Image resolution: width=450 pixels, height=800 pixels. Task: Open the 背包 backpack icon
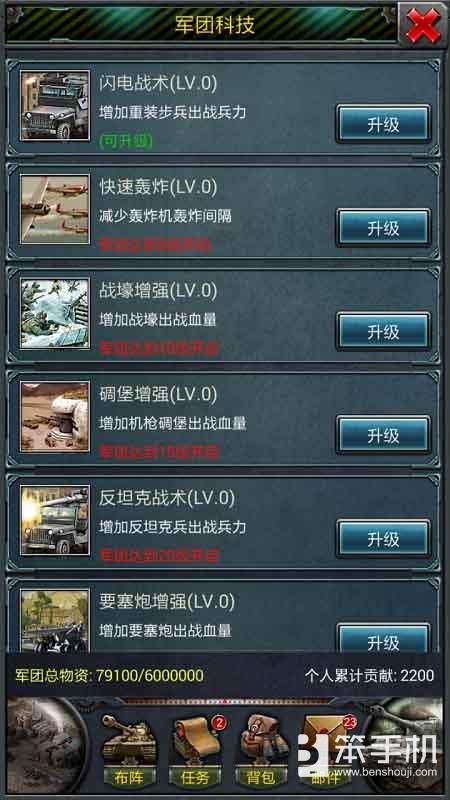tap(261, 750)
